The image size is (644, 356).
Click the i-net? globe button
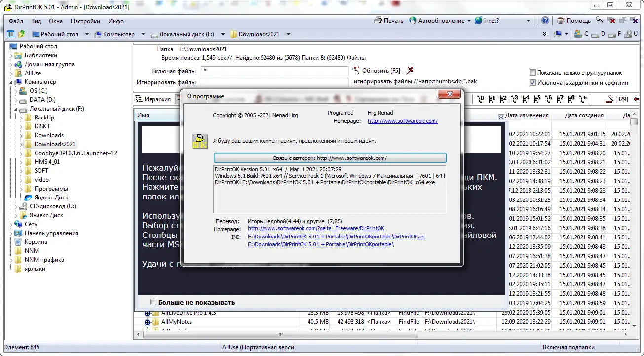pyautogui.click(x=487, y=21)
